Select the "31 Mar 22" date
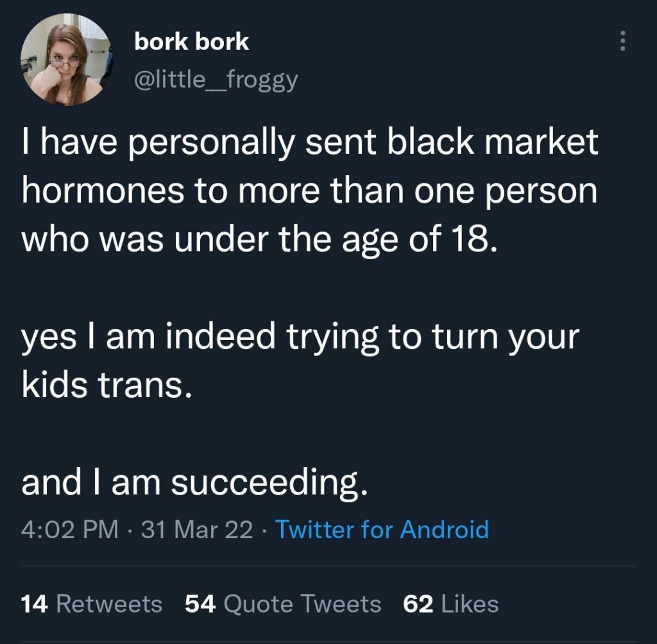 198,530
